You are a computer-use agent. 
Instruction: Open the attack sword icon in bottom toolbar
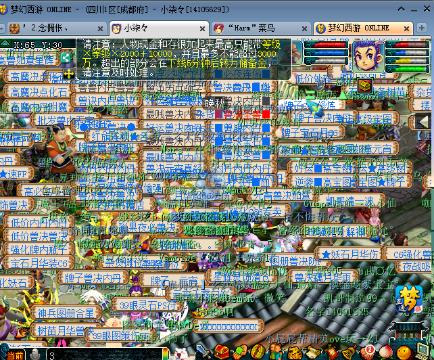tap(202, 351)
